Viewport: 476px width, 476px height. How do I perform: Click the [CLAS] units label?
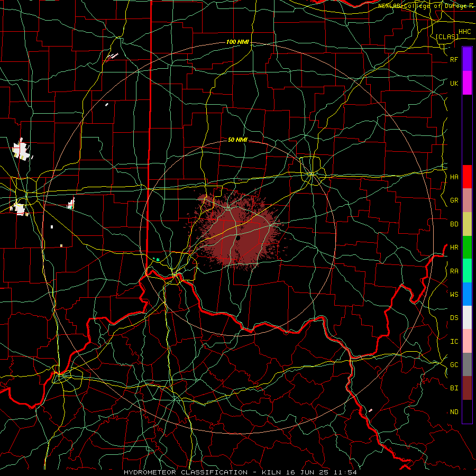pyautogui.click(x=447, y=36)
